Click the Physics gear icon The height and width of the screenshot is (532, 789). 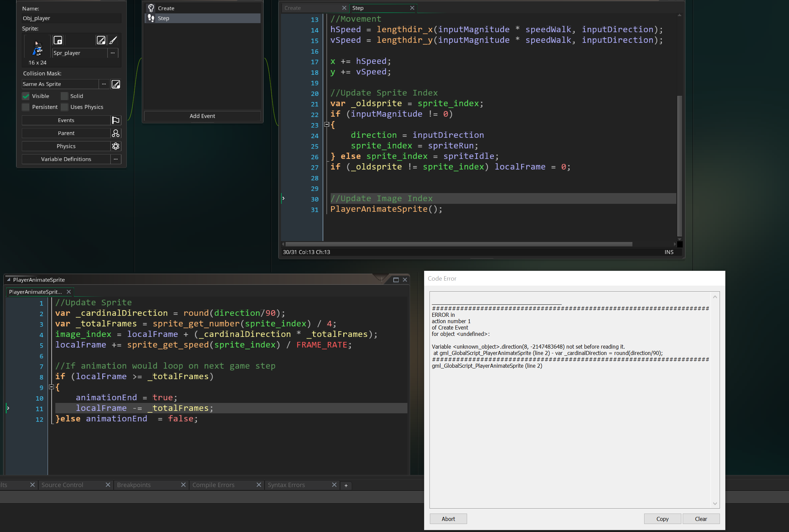point(116,146)
